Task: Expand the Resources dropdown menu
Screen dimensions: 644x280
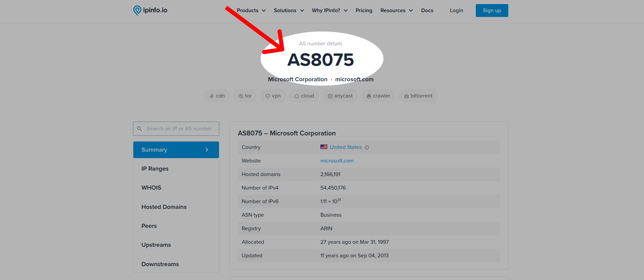Action: pos(397,10)
